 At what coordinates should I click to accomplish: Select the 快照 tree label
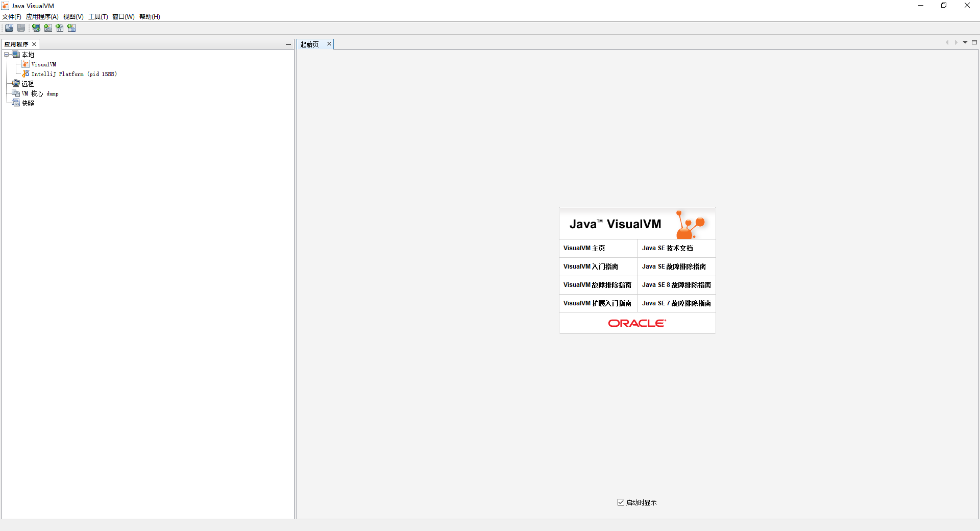tap(28, 103)
